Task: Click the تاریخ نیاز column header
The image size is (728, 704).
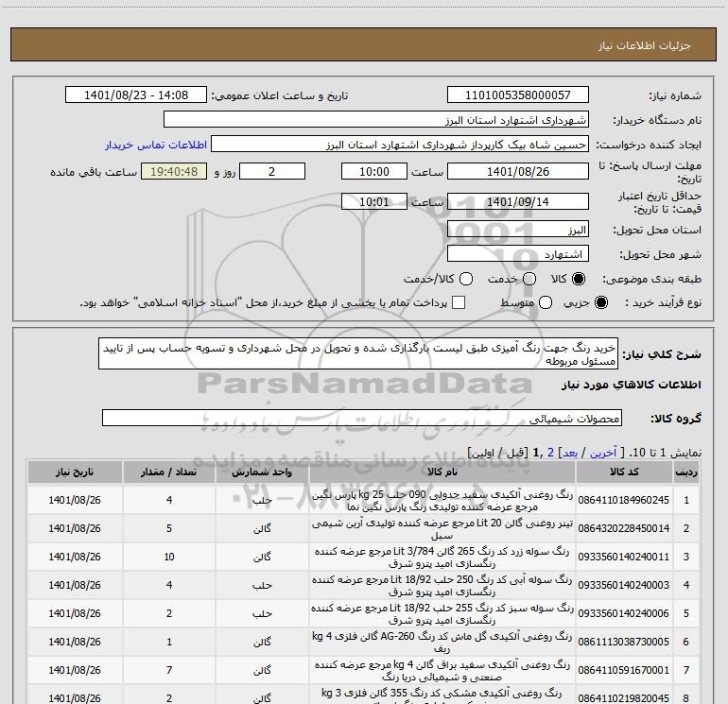Action: point(75,472)
